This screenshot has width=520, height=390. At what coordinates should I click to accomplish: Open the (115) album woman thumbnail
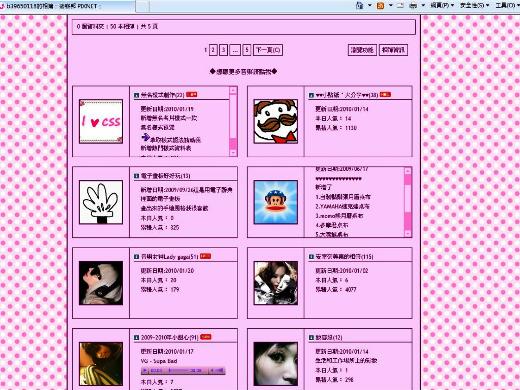(x=276, y=283)
